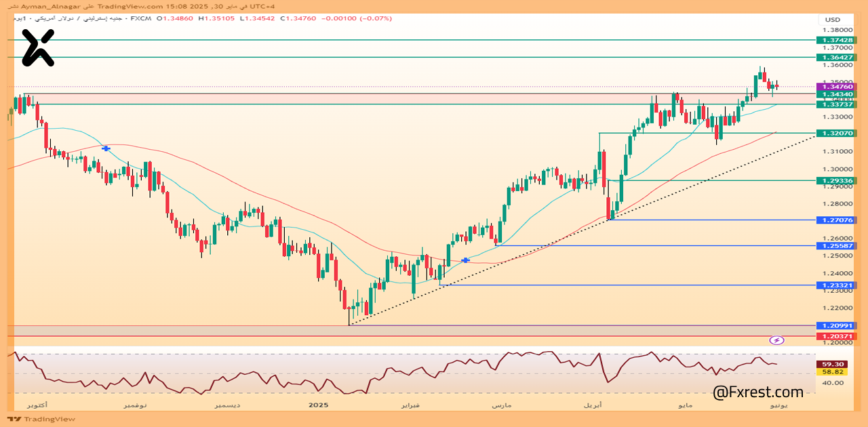Click the change value −0.00100 (−0.07%)
Image resolution: width=868 pixels, height=427 pixels.
tap(356, 18)
